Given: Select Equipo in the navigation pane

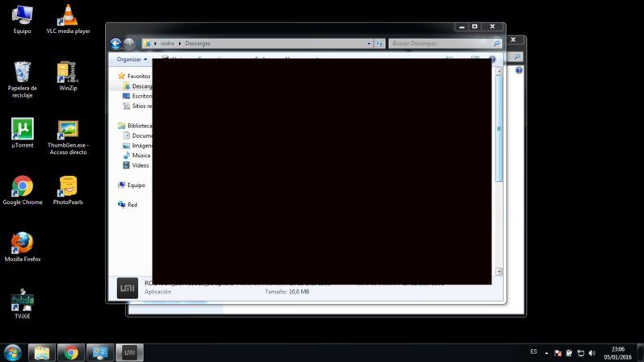Looking at the screenshot, I should coord(132,185).
